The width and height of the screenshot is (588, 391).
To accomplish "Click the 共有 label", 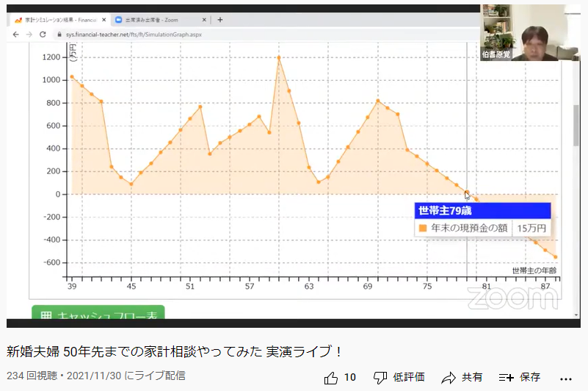I will coord(472,377).
